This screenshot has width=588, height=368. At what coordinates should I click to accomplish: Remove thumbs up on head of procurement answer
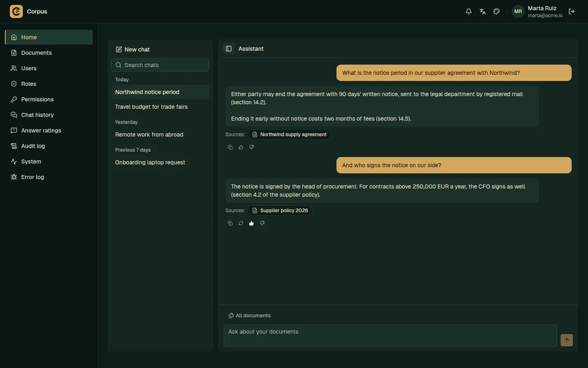[x=252, y=223]
